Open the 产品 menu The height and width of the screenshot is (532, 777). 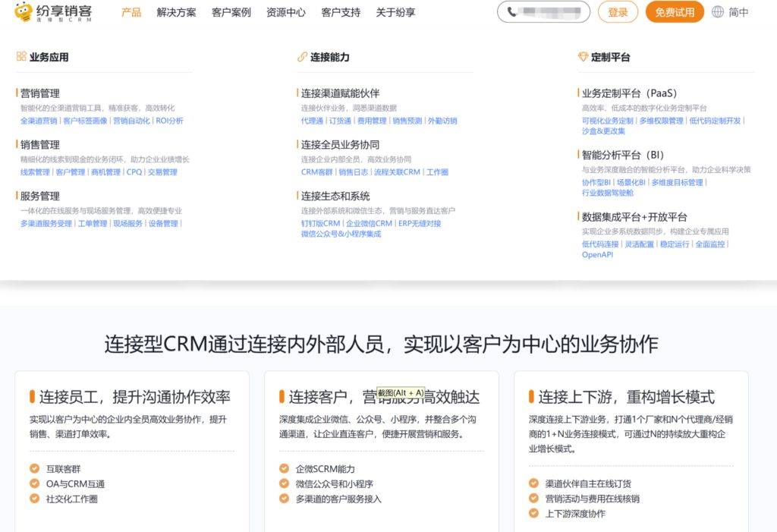(131, 12)
